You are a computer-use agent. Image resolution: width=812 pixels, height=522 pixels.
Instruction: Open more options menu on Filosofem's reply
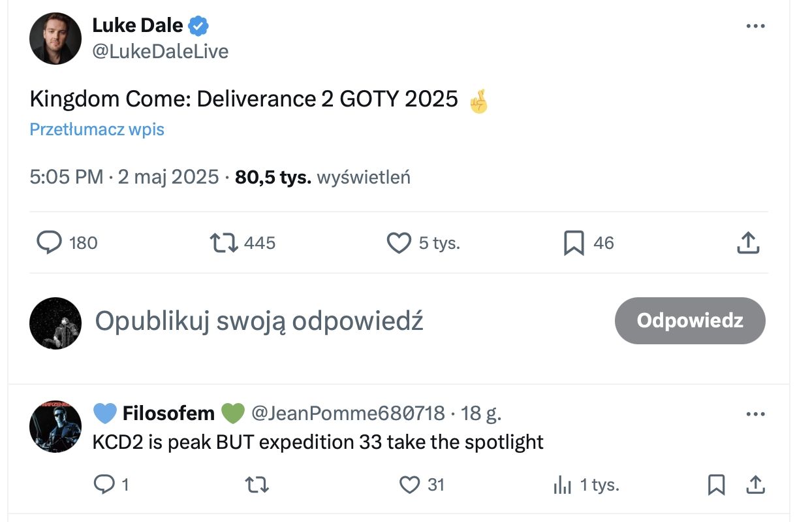click(755, 414)
